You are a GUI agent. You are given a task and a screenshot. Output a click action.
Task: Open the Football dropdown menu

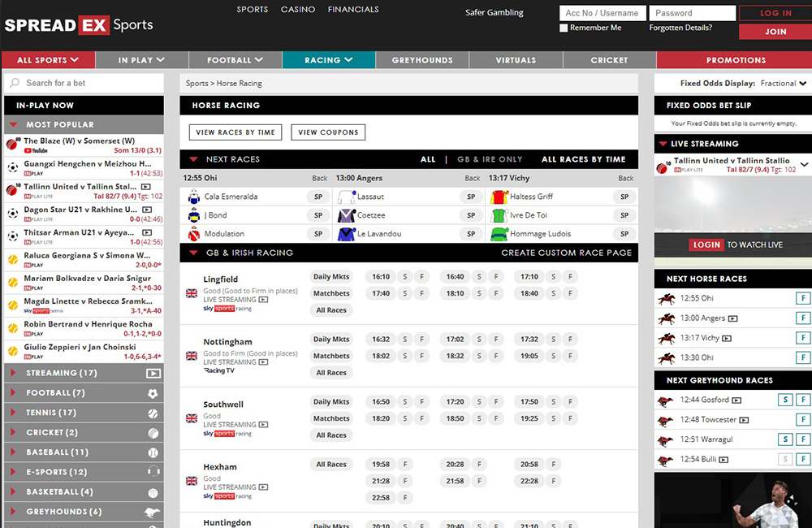235,60
